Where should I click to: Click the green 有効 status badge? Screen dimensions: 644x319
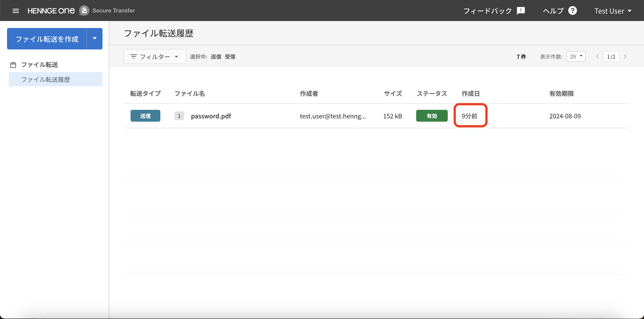click(x=432, y=116)
